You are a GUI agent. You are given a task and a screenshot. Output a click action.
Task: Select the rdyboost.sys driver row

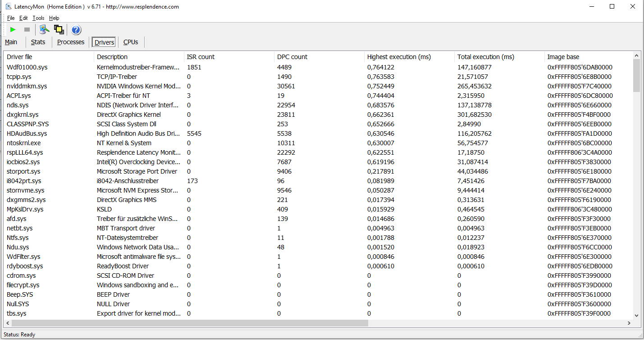click(x=318, y=266)
